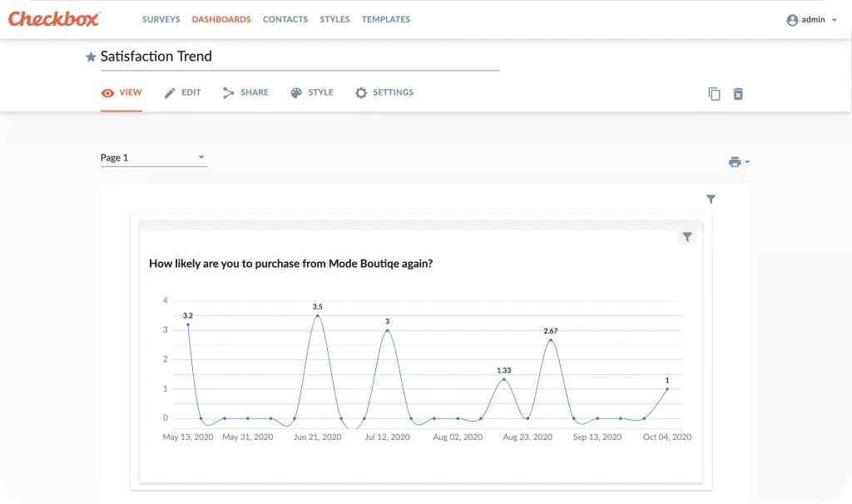Screen dimensions: 852x504
Task: Go to the Styles section
Action: (334, 20)
